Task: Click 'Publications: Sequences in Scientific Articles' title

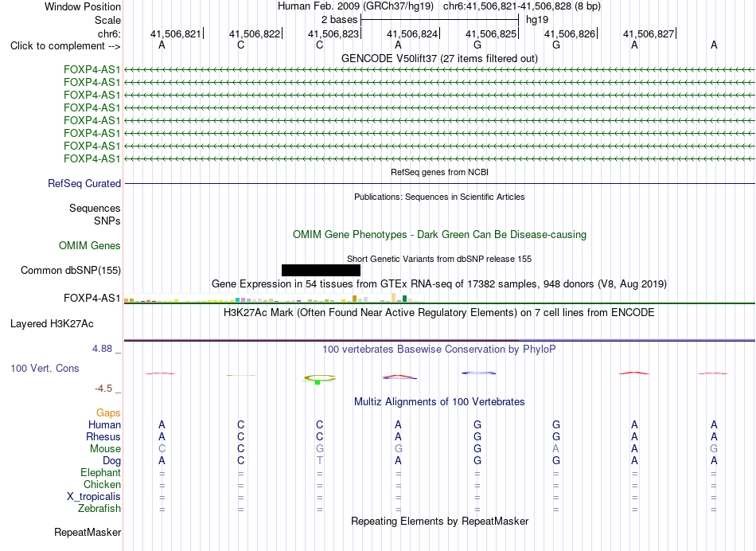Action: coord(439,197)
